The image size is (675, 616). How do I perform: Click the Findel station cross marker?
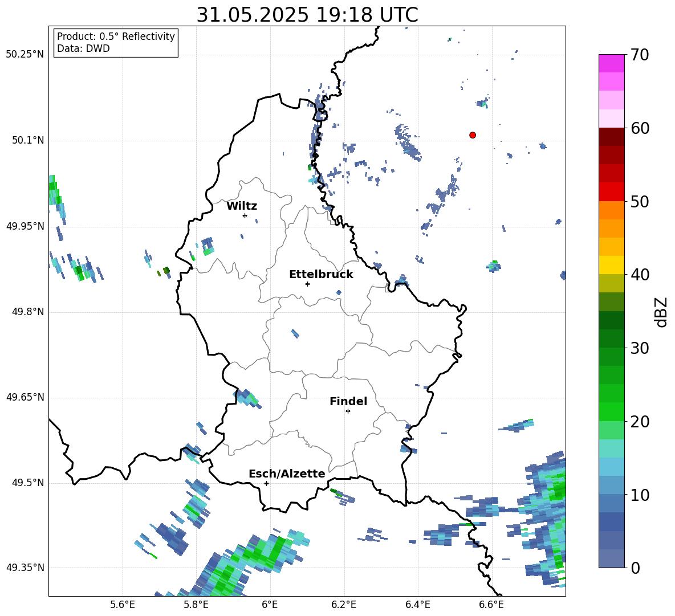348,411
